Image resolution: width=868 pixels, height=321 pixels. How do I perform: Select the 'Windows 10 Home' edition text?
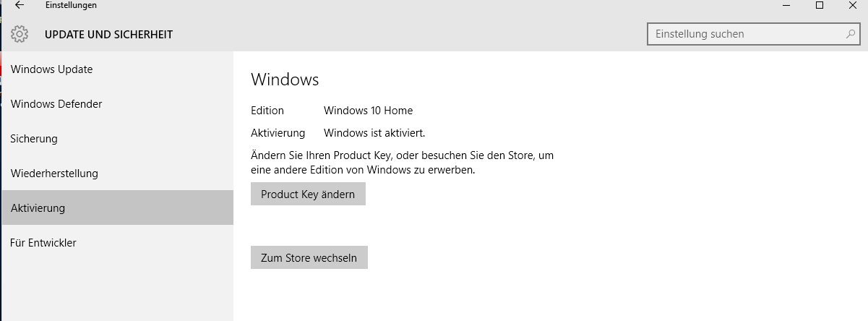[369, 111]
